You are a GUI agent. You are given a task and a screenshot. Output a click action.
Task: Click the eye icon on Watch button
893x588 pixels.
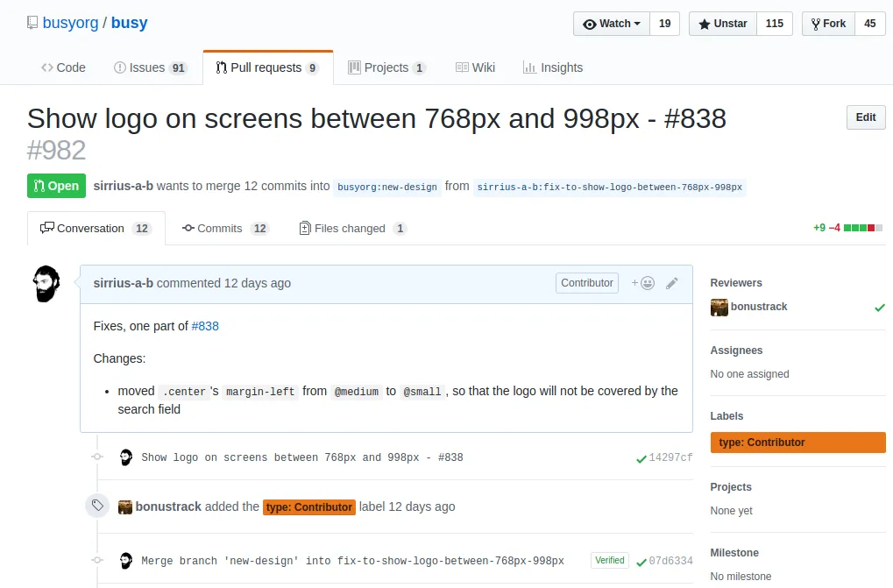point(590,24)
